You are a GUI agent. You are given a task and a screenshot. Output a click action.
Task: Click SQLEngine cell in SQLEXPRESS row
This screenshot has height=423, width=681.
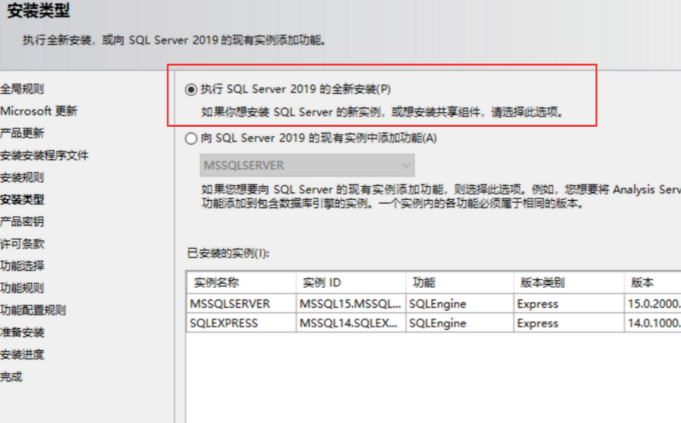click(460, 323)
